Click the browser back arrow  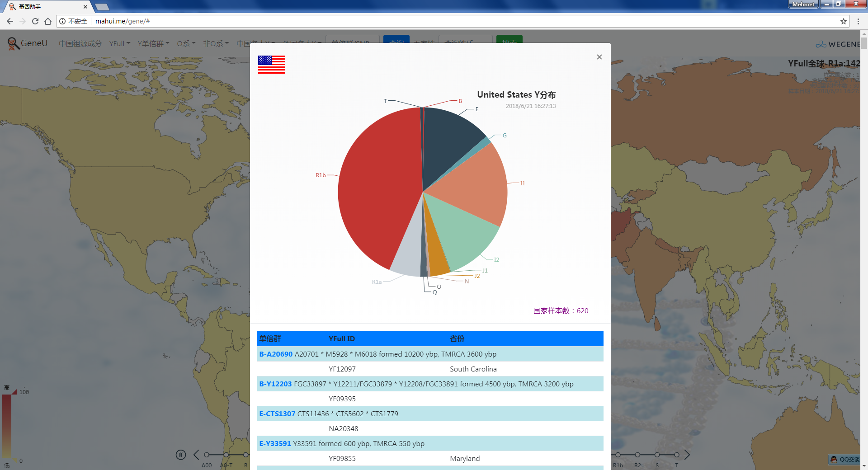pyautogui.click(x=10, y=21)
